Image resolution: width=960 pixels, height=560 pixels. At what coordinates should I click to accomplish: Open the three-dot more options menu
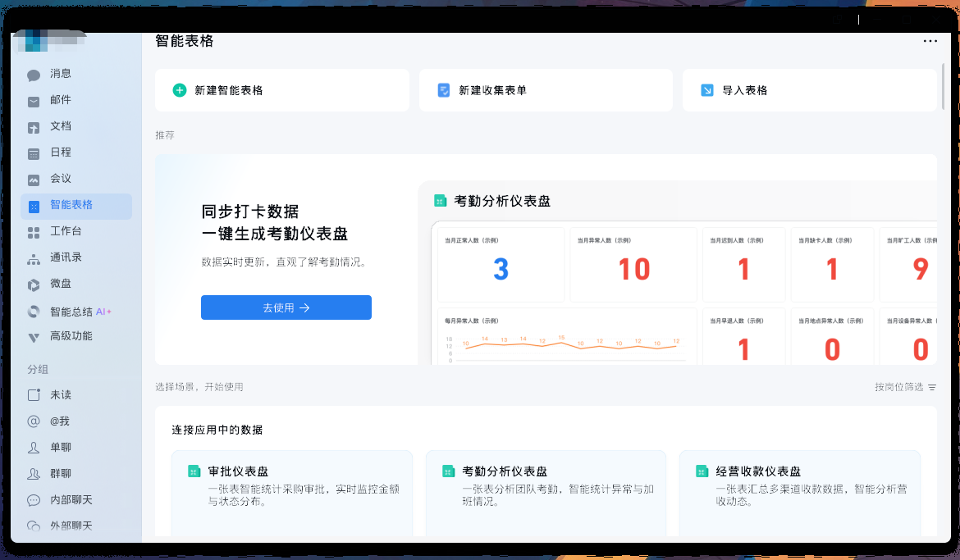[x=930, y=41]
